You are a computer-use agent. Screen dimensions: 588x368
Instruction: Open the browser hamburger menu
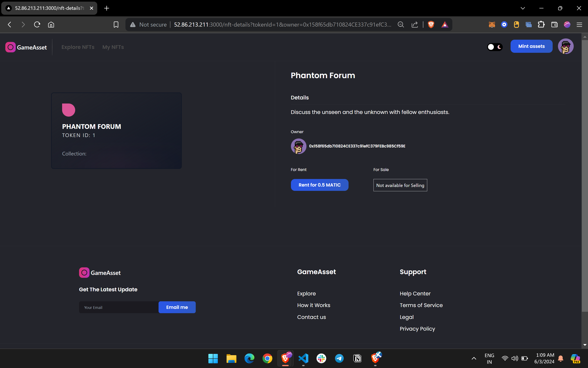(579, 25)
